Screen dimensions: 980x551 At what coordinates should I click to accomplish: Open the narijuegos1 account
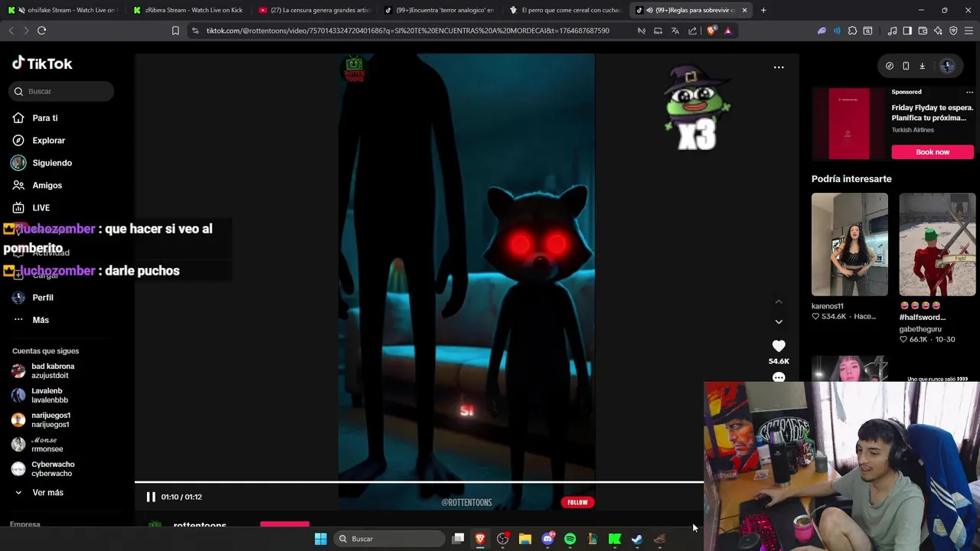pos(50,419)
